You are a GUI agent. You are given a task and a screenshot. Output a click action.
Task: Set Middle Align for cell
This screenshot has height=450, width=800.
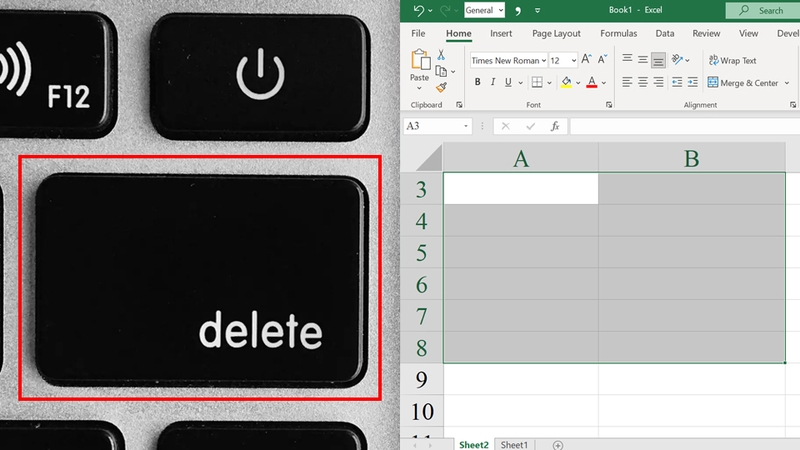click(x=643, y=60)
